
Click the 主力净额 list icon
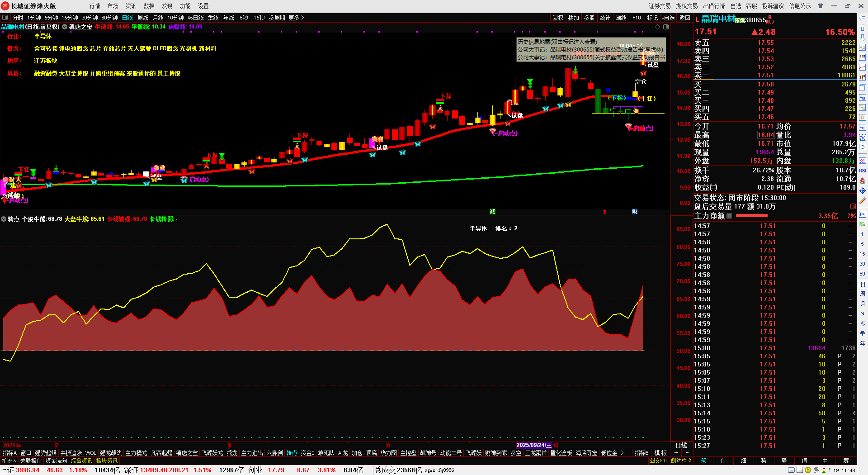(x=729, y=216)
